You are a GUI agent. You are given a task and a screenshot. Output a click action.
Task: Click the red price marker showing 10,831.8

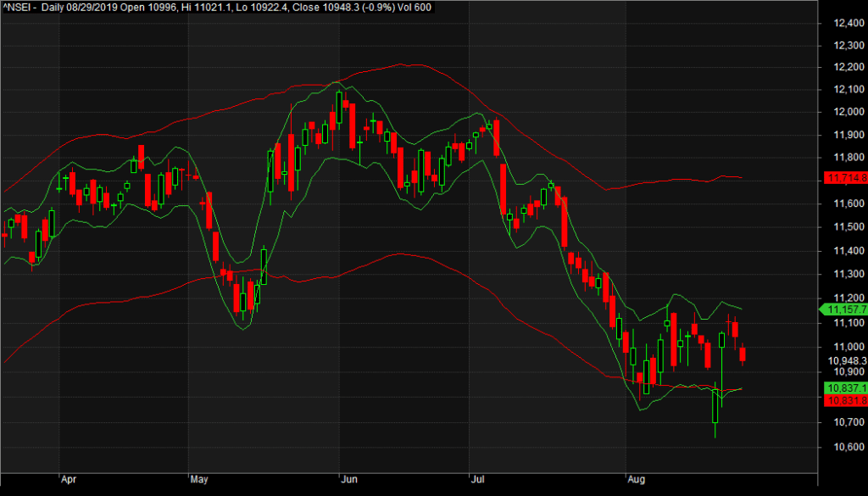click(846, 402)
